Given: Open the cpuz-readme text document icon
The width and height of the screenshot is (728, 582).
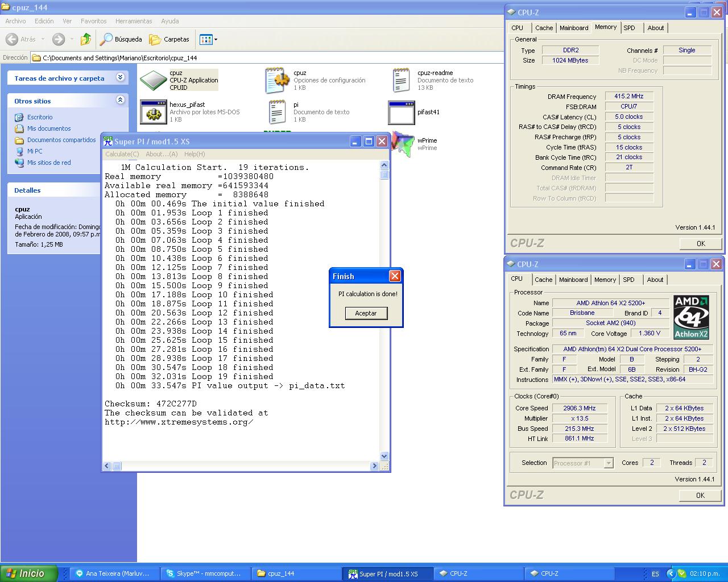Looking at the screenshot, I should click(401, 80).
